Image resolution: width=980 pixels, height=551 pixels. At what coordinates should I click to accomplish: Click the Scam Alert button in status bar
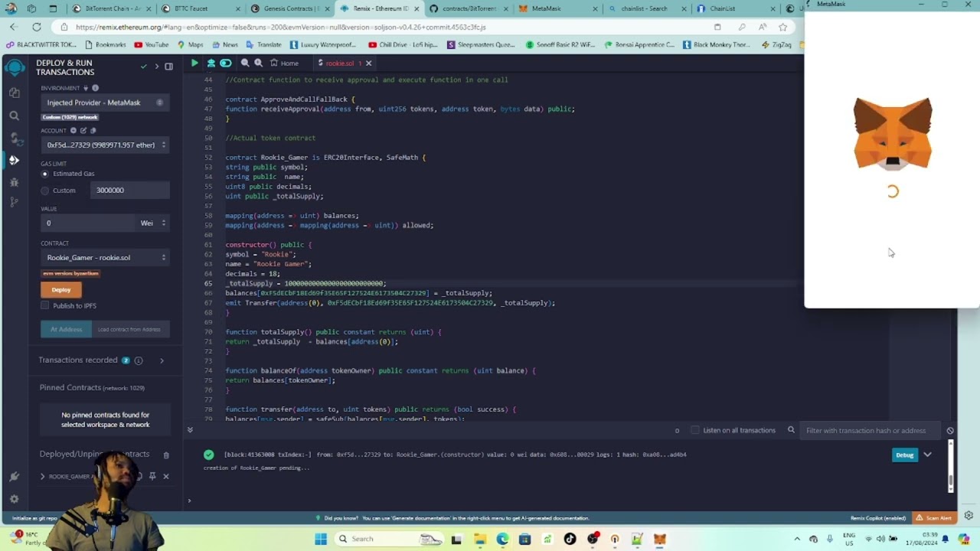pyautogui.click(x=934, y=518)
